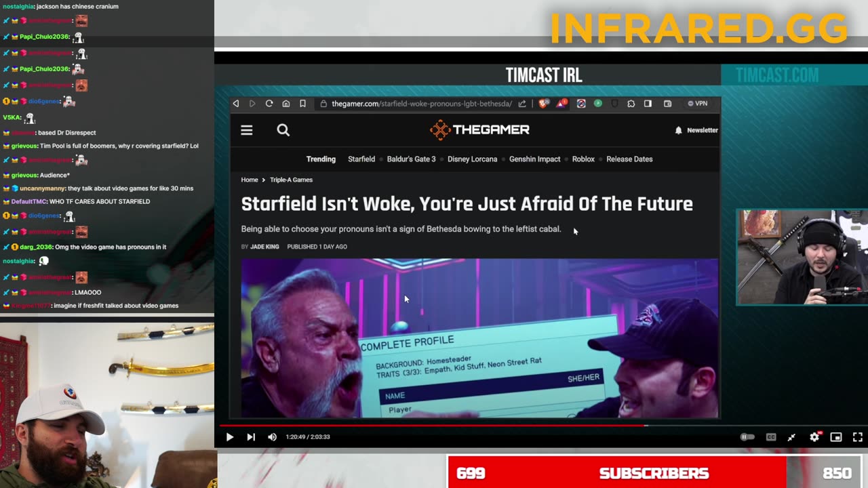Open the Starfield trending tab
This screenshot has width=868, height=488.
[361, 159]
